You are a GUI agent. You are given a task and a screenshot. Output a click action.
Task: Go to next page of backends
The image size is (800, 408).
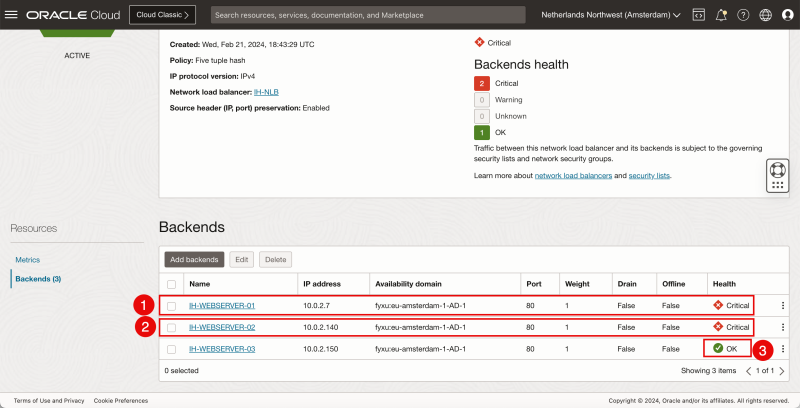[781, 370]
